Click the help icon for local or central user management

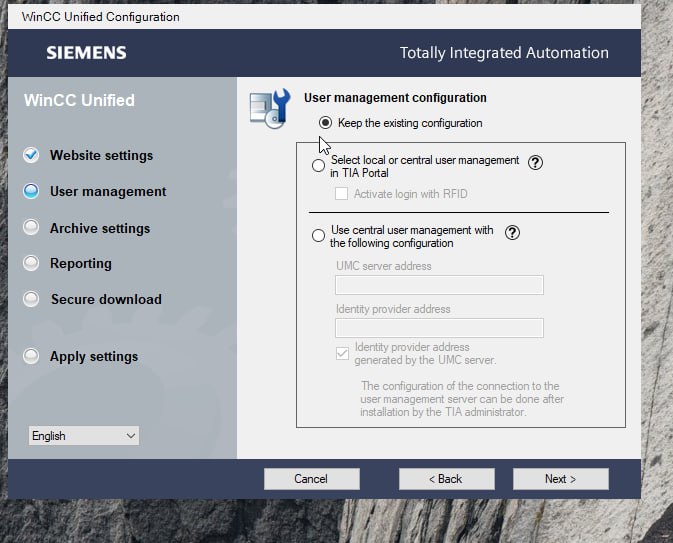[535, 163]
